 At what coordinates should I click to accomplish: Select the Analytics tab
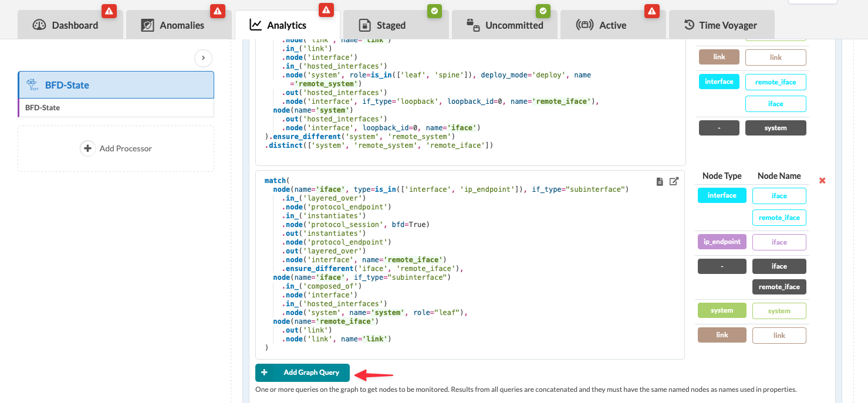(288, 25)
